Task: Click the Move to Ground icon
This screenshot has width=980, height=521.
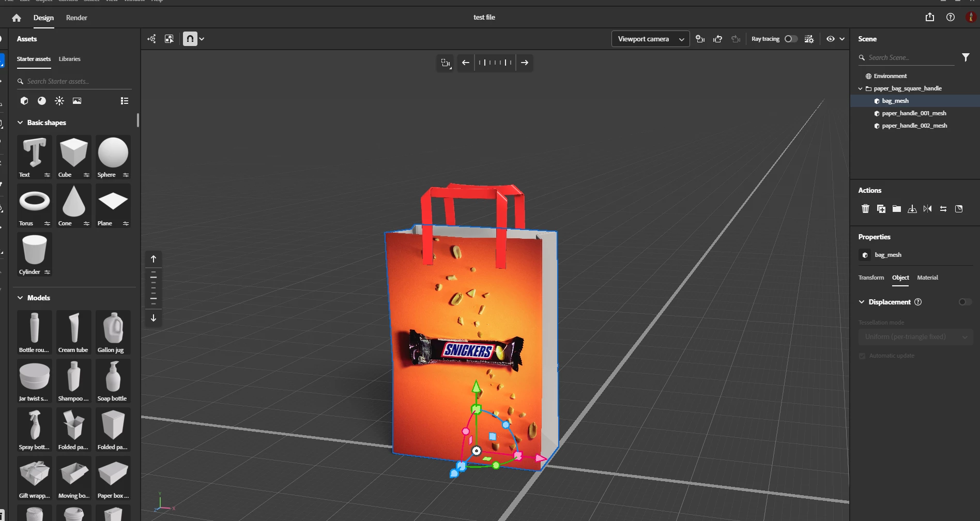Action: 912,209
